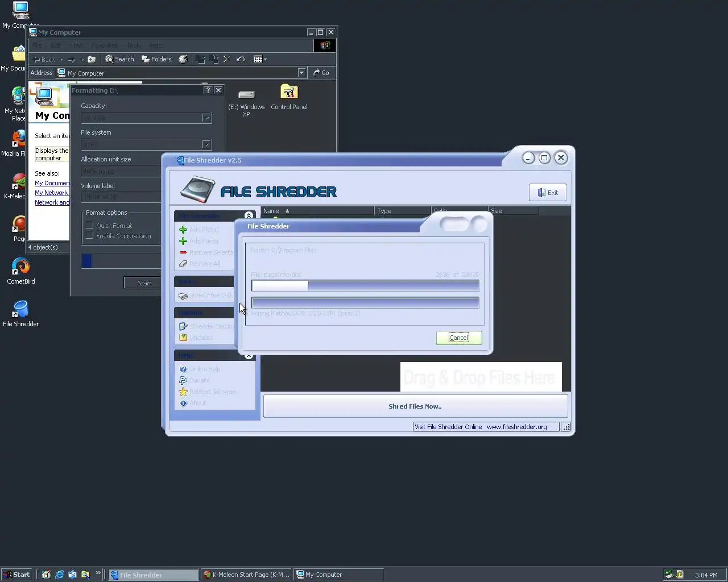The image size is (728, 582).
Task: Open the Help menu in My Computer
Action: (x=155, y=45)
